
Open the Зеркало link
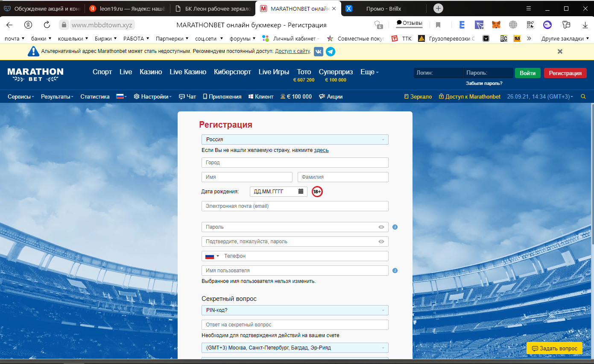click(x=418, y=97)
